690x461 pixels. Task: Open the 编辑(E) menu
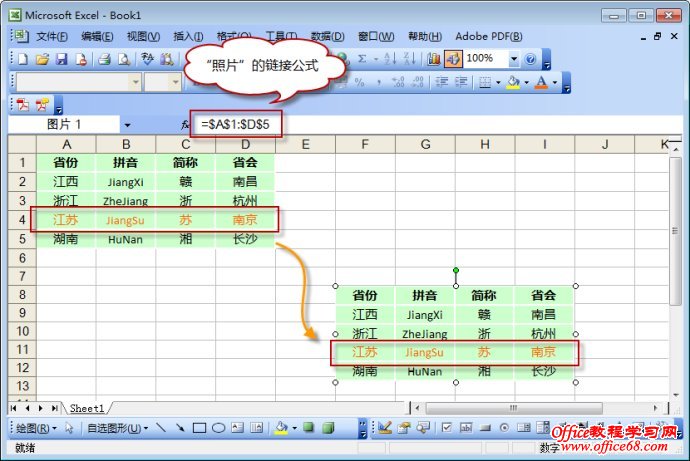tap(97, 37)
